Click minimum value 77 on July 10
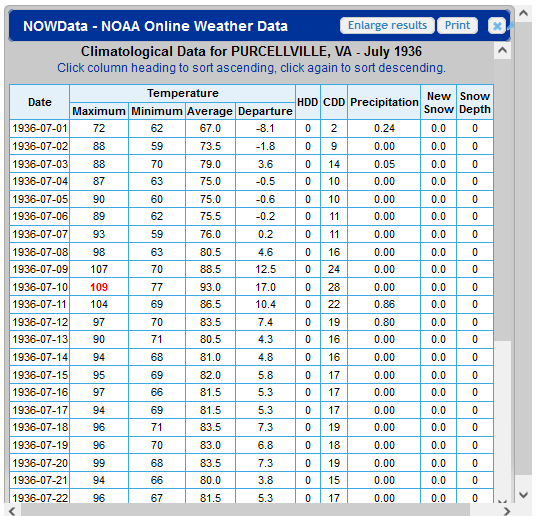The image size is (538, 516). pyautogui.click(x=157, y=287)
